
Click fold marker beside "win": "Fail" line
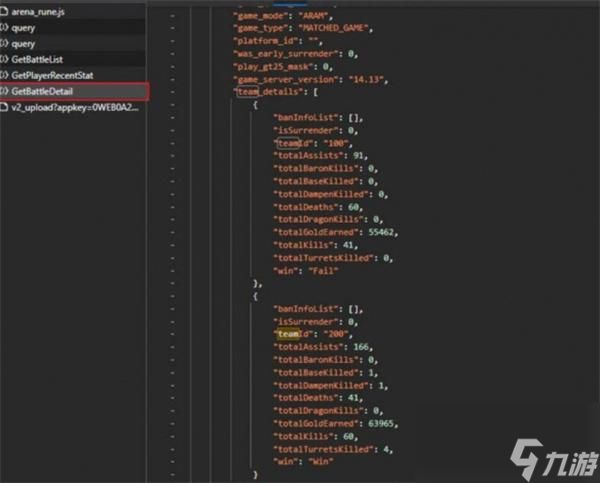point(173,270)
